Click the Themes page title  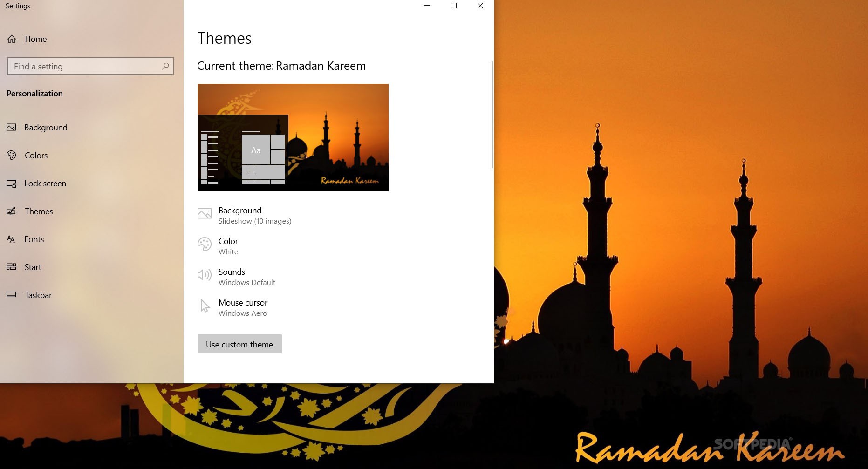[x=224, y=38]
